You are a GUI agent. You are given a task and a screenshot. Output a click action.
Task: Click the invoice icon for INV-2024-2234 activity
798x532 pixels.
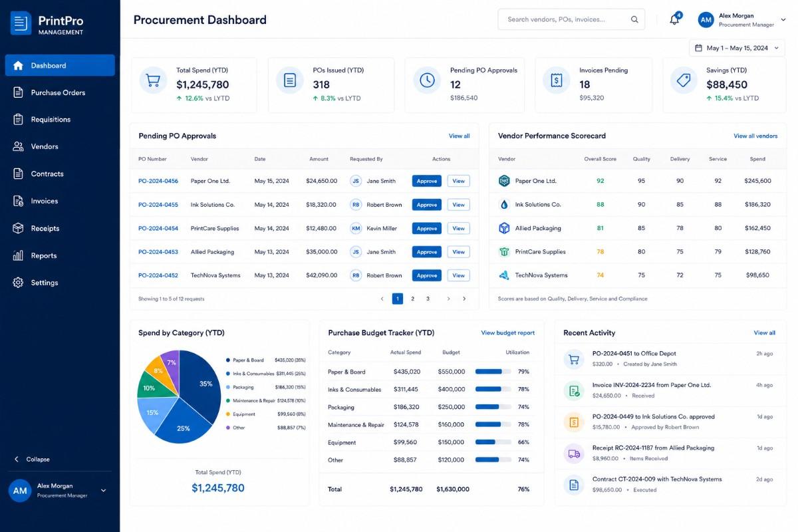click(x=574, y=390)
